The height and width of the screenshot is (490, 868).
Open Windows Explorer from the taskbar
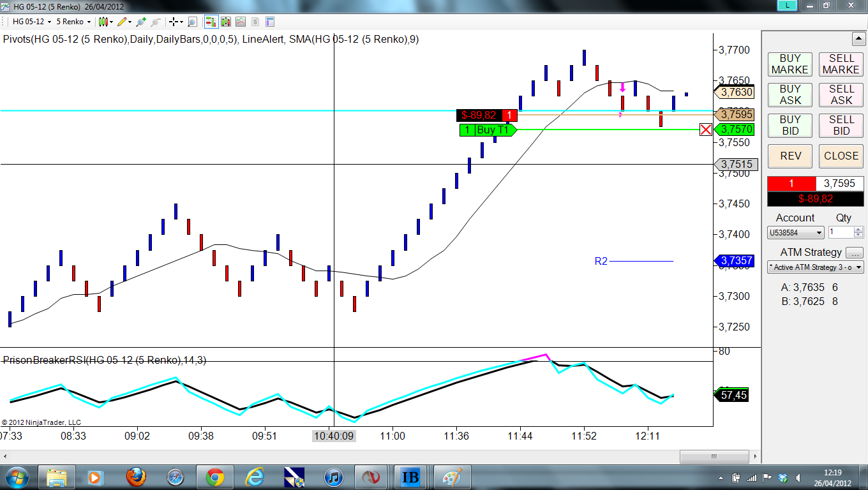click(x=57, y=477)
